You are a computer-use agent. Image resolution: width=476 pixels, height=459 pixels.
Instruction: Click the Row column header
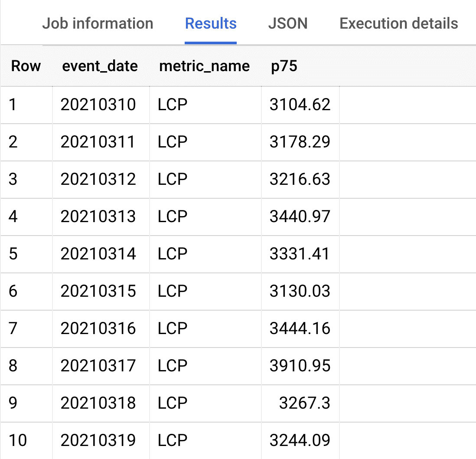click(26, 66)
